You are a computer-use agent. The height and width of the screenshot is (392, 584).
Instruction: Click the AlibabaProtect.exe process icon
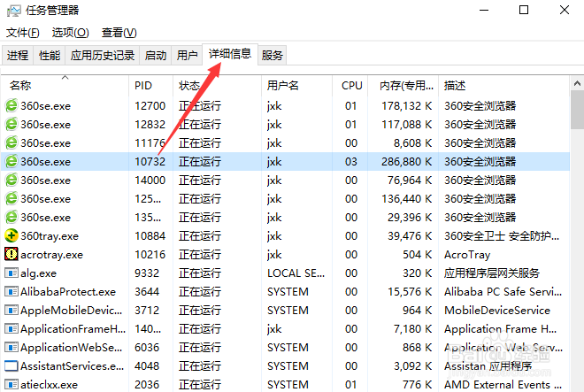12,291
